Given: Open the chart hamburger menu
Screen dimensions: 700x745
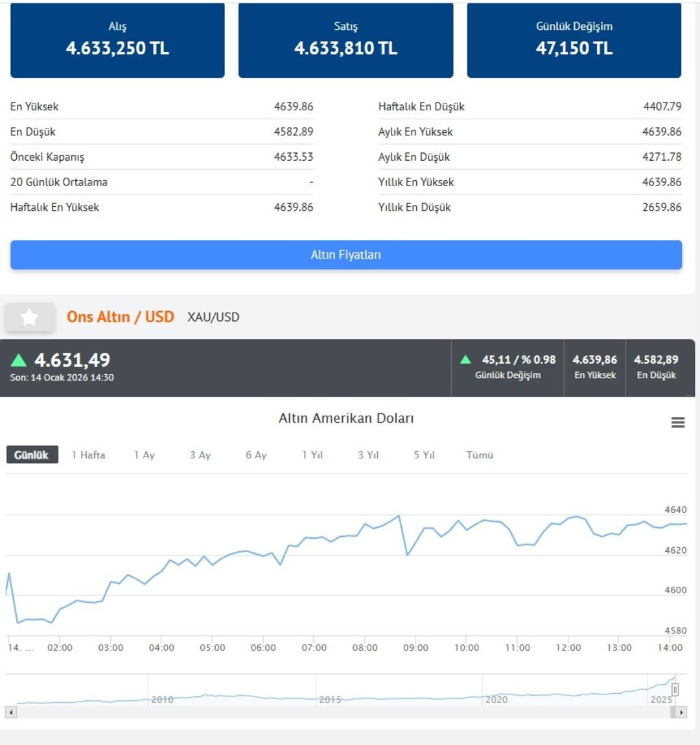Looking at the screenshot, I should (678, 423).
